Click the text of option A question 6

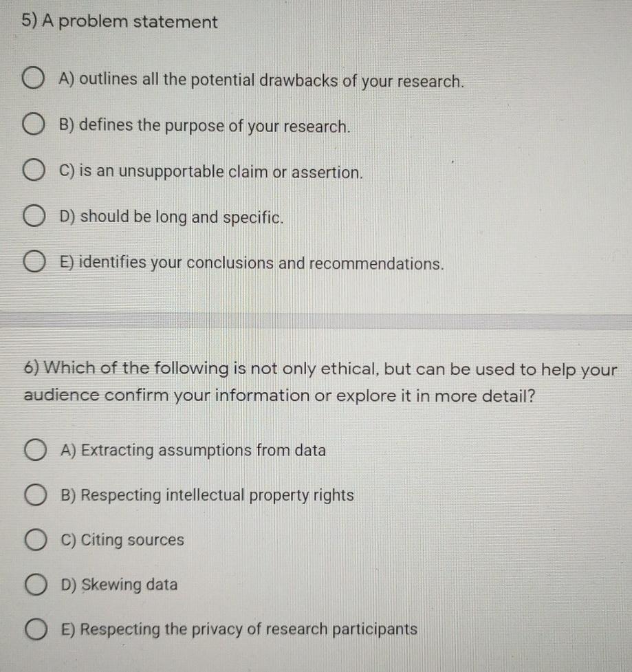tap(193, 451)
